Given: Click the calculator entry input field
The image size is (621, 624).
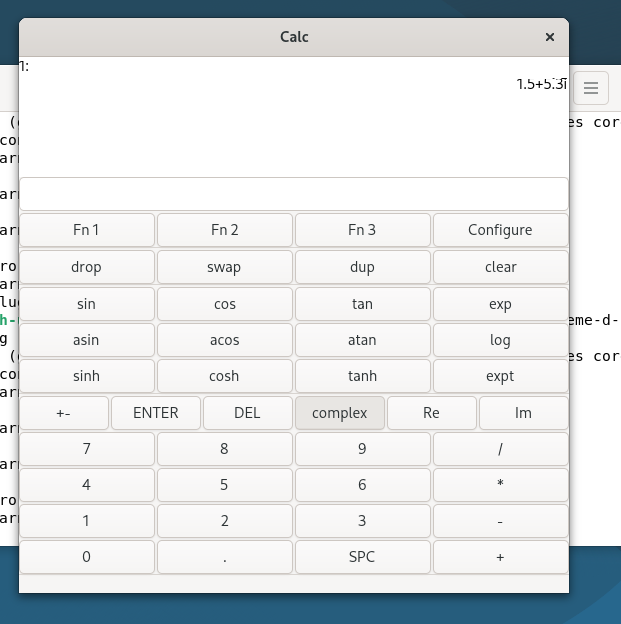Looking at the screenshot, I should pos(294,194).
